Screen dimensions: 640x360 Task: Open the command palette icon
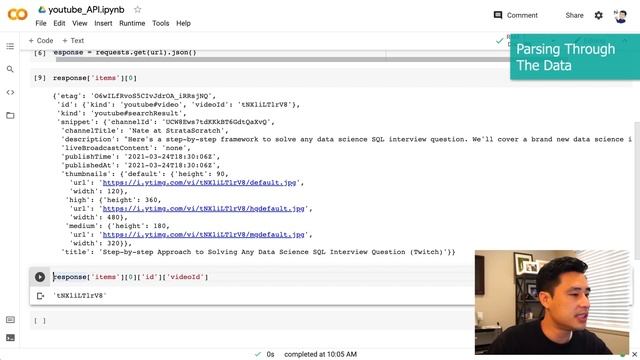10,320
